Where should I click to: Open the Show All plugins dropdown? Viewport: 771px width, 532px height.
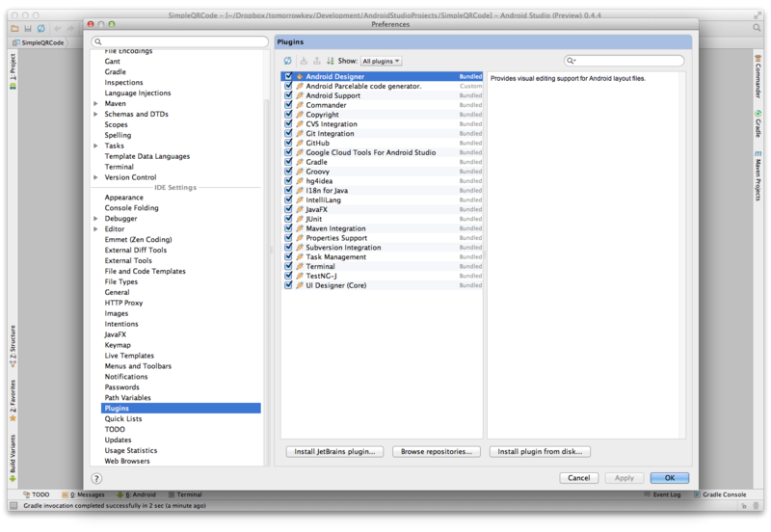[x=381, y=61]
